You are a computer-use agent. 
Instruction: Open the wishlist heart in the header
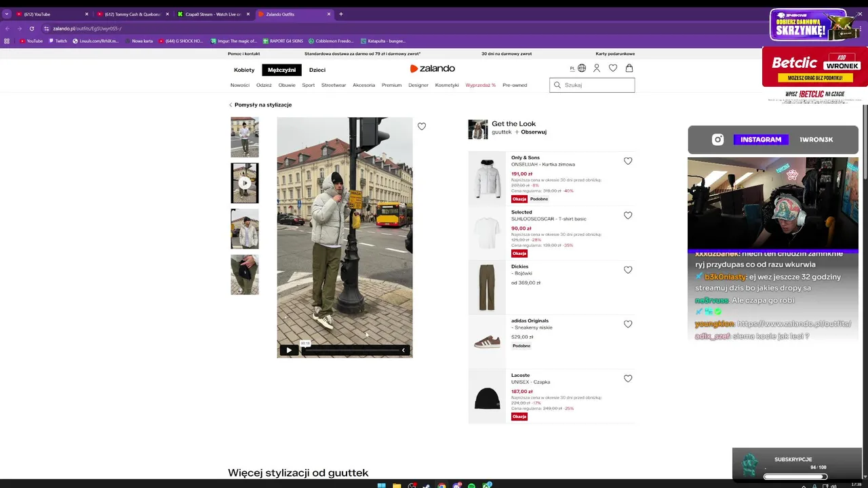613,68
